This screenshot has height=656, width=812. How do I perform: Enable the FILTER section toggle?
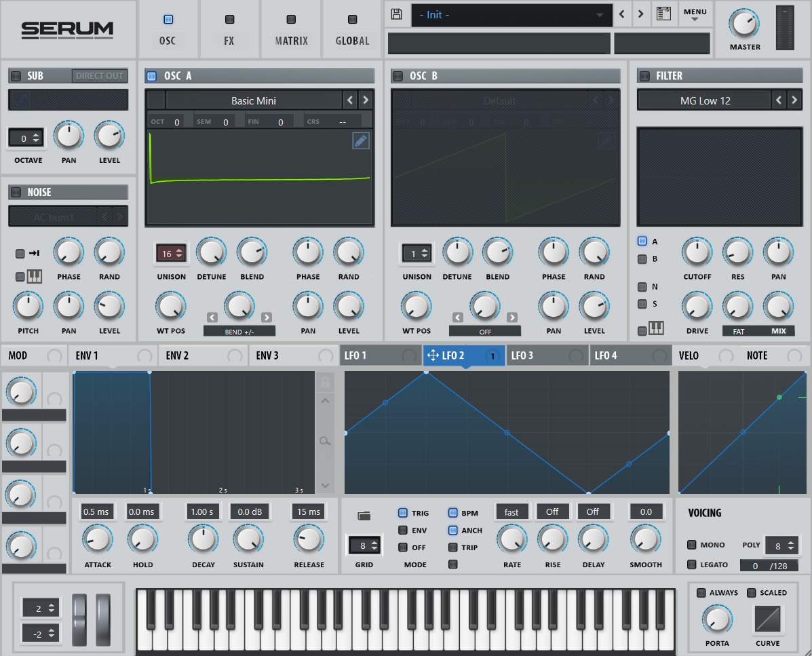coord(644,76)
